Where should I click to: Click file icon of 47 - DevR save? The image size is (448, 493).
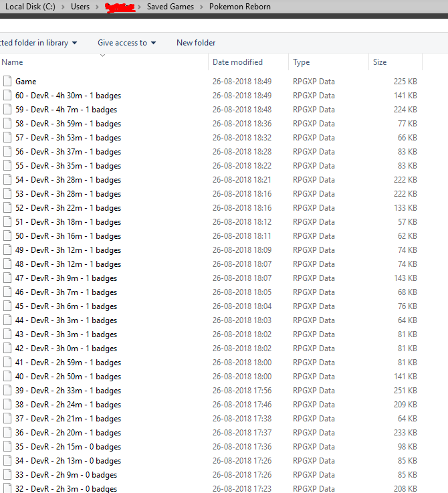pos(7,278)
